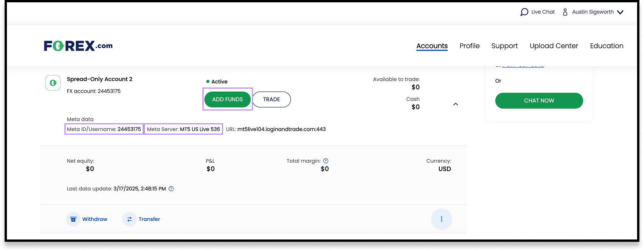Switch to Upload Center
644x251 pixels.
point(554,46)
